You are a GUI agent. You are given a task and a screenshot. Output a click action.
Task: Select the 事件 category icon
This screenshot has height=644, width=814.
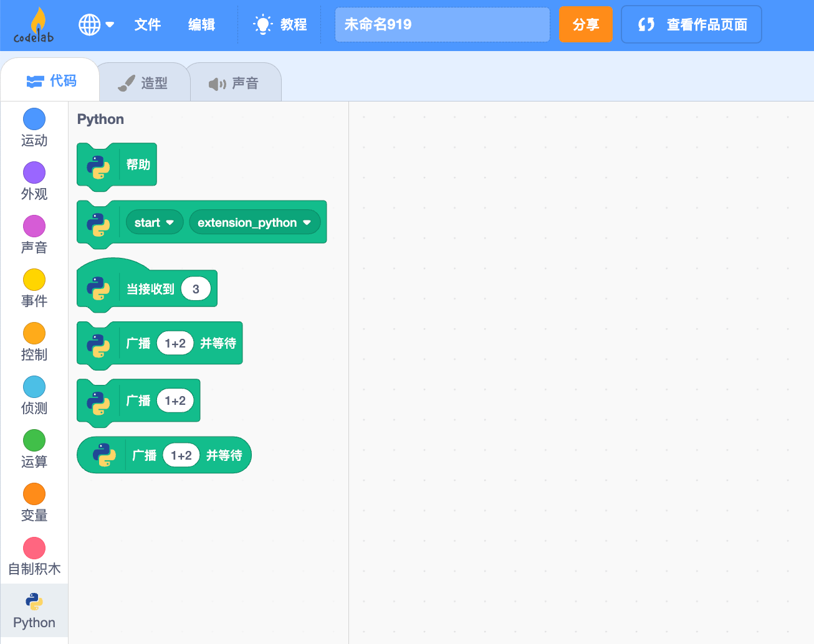34,288
